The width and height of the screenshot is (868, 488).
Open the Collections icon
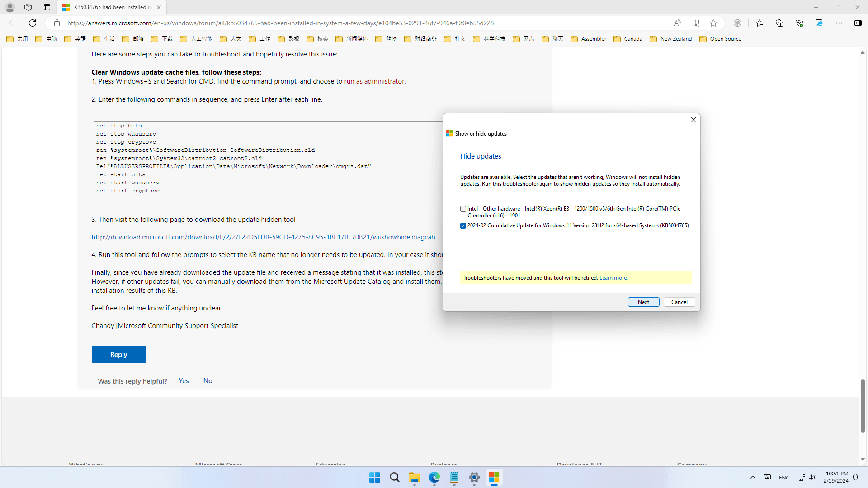click(x=779, y=23)
